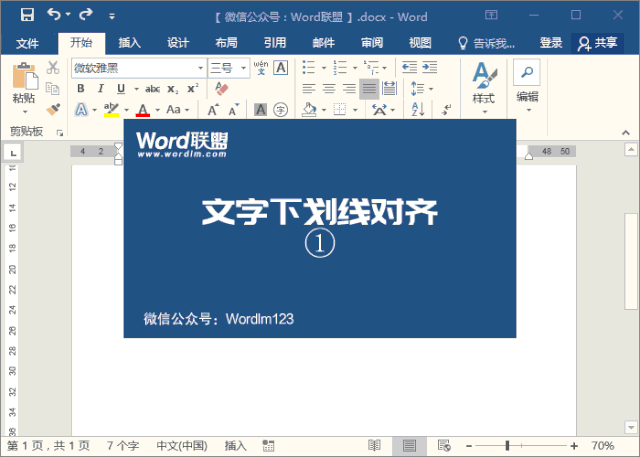Show or hide paragraph marks

pos(447,109)
